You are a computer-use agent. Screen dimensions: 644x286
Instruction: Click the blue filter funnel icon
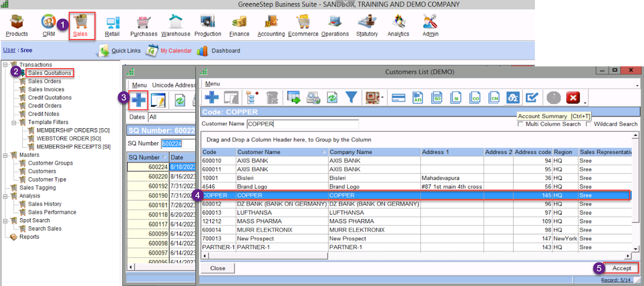pos(351,97)
